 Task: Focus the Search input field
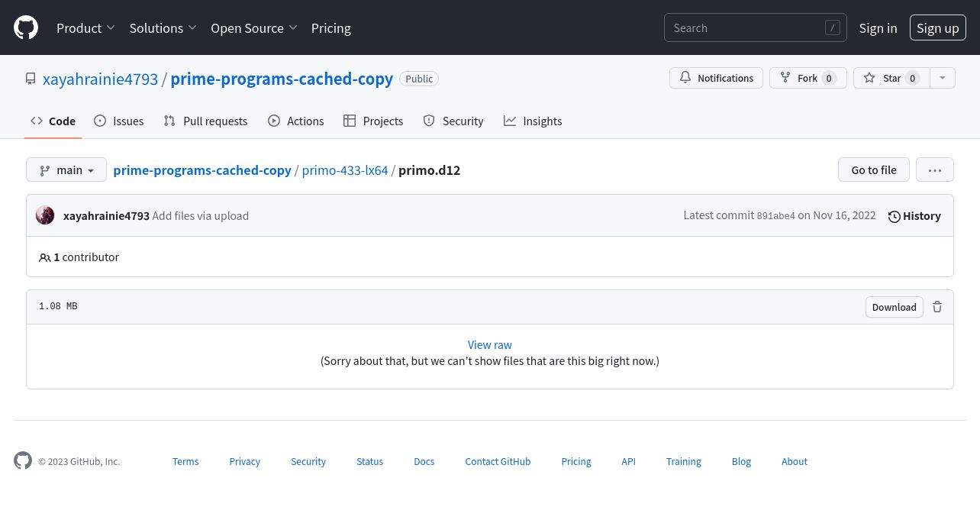[x=744, y=28]
